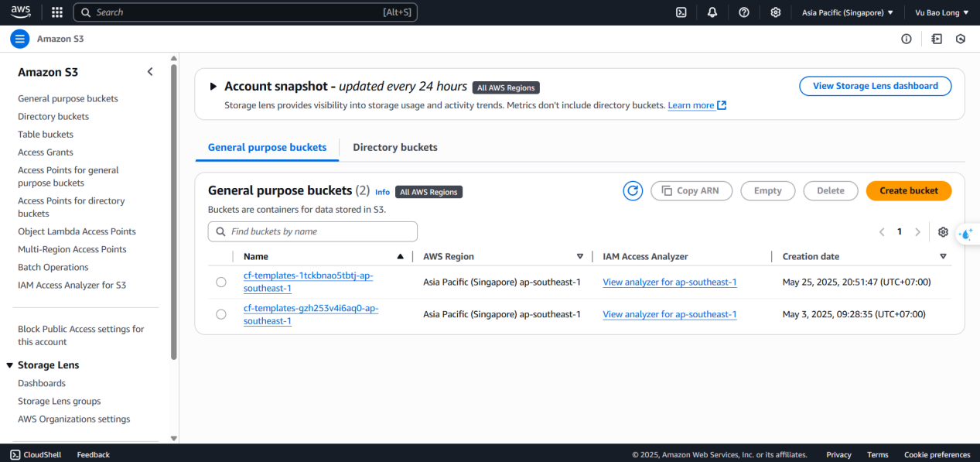
Task: Open the info panel icon below the top bar
Action: click(907, 39)
